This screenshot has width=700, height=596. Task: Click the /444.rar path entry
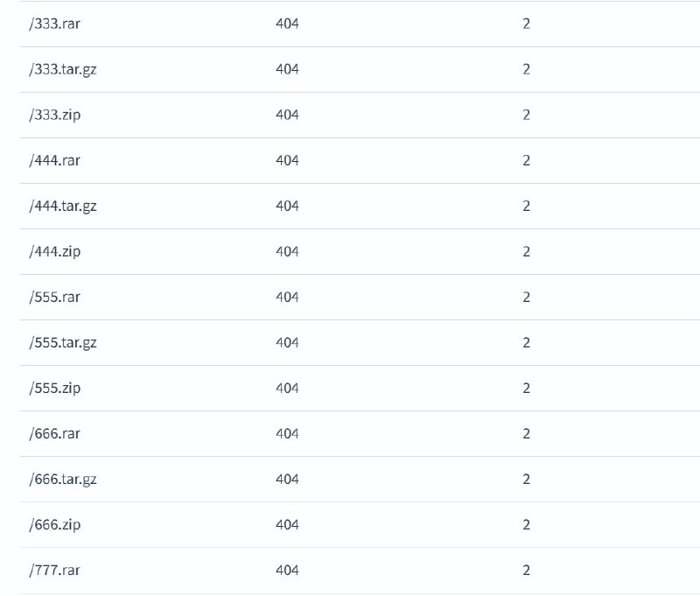[54, 160]
